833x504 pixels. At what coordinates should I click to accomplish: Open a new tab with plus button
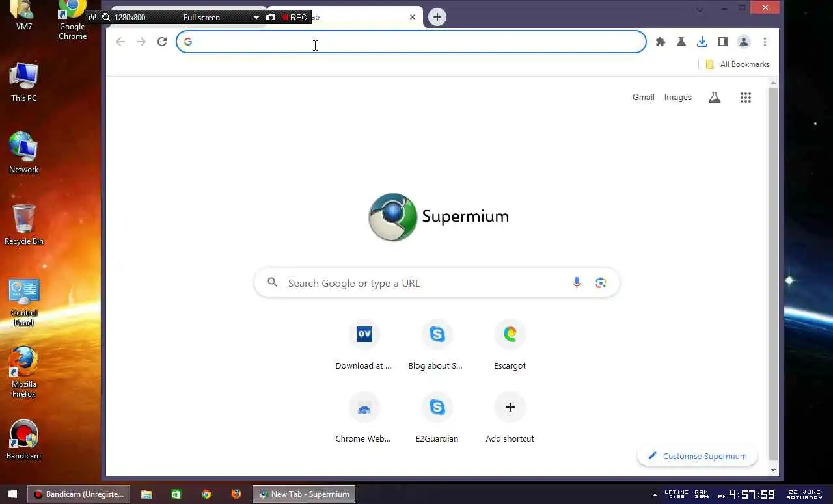[437, 17]
